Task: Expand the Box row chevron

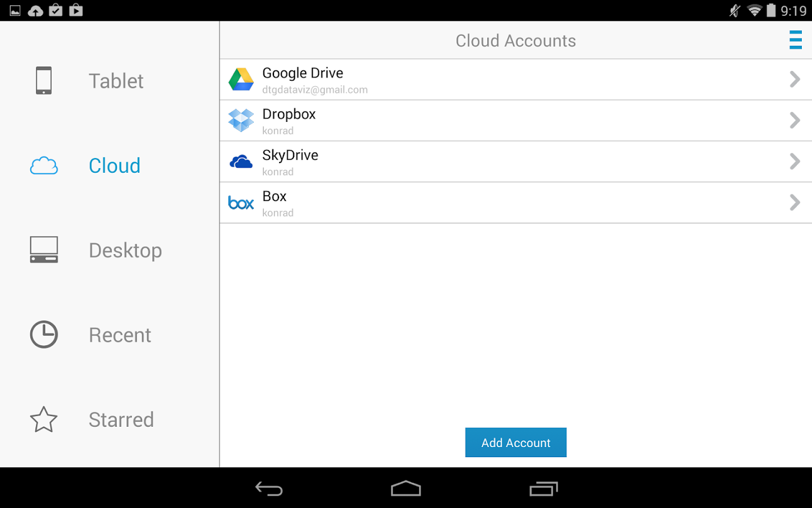Action: pyautogui.click(x=795, y=203)
